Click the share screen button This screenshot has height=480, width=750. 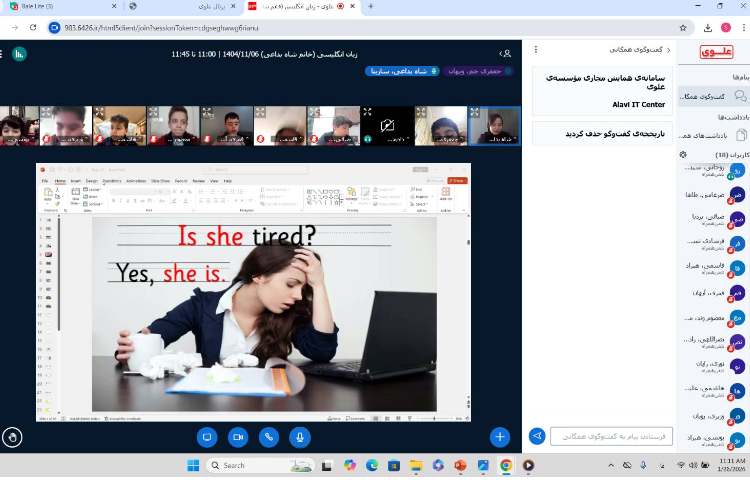point(208,437)
